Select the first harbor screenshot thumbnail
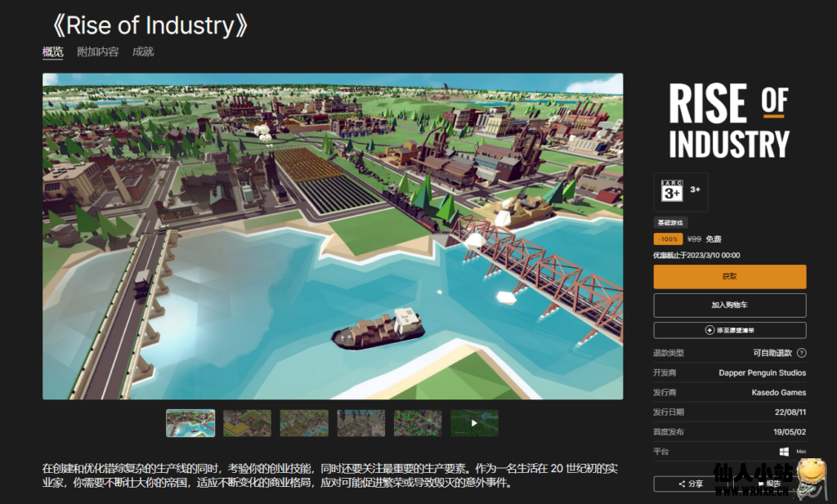This screenshot has height=504, width=837. 190,423
